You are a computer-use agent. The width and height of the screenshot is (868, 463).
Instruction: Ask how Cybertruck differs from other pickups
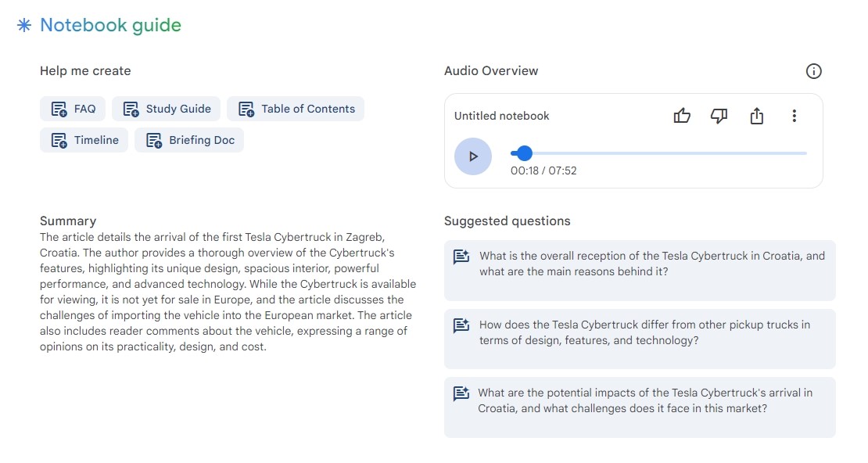click(640, 339)
